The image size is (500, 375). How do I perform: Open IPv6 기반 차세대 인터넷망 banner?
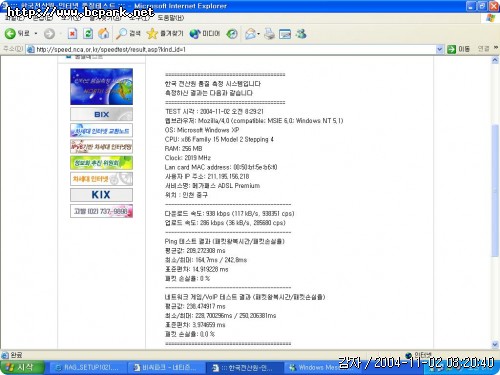tap(101, 146)
